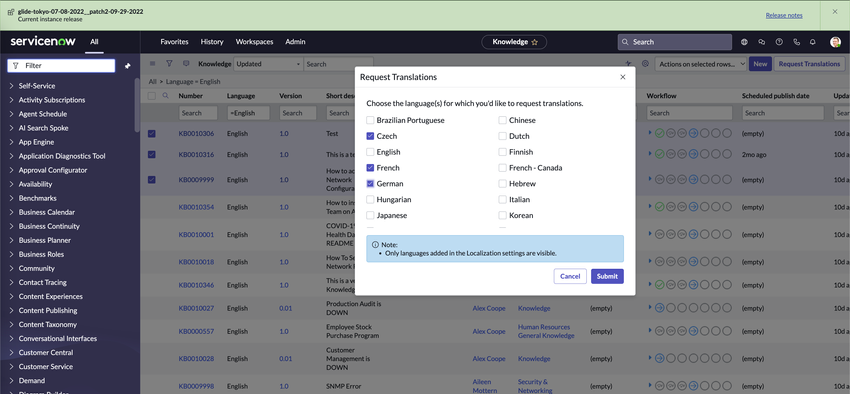The width and height of the screenshot is (850, 394).
Task: Open the Admin menu
Action: pos(295,42)
